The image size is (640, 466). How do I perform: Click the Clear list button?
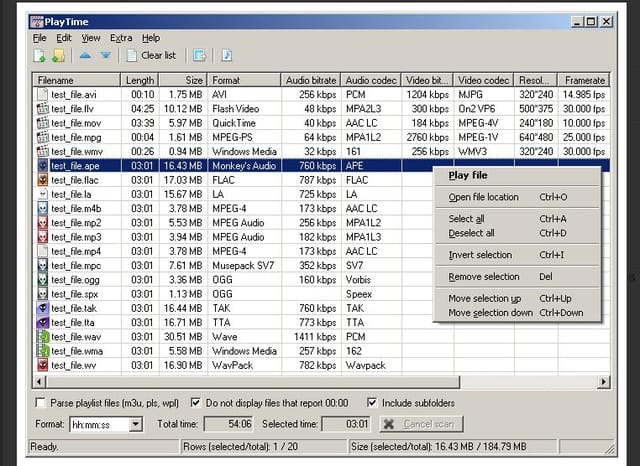coord(151,55)
